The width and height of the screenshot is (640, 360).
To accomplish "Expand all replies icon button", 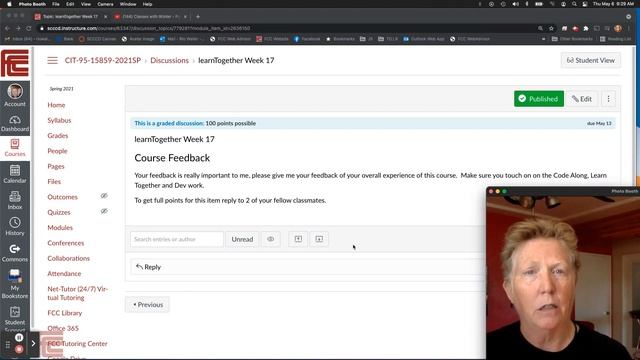I will click(319, 239).
